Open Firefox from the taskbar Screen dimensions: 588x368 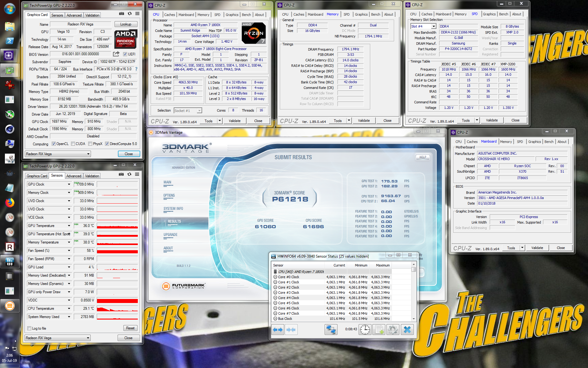(9, 203)
